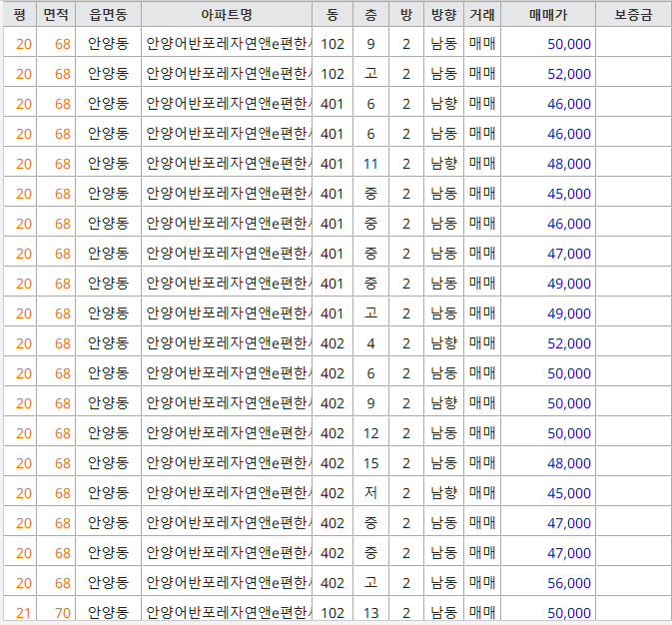Sort by the 평 column header
This screenshot has width=672, height=625.
point(20,15)
